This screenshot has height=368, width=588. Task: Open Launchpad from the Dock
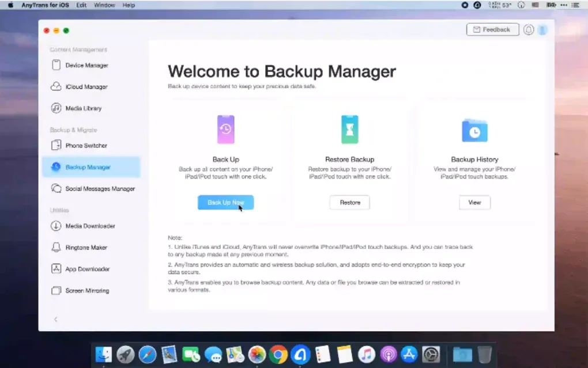coord(125,355)
